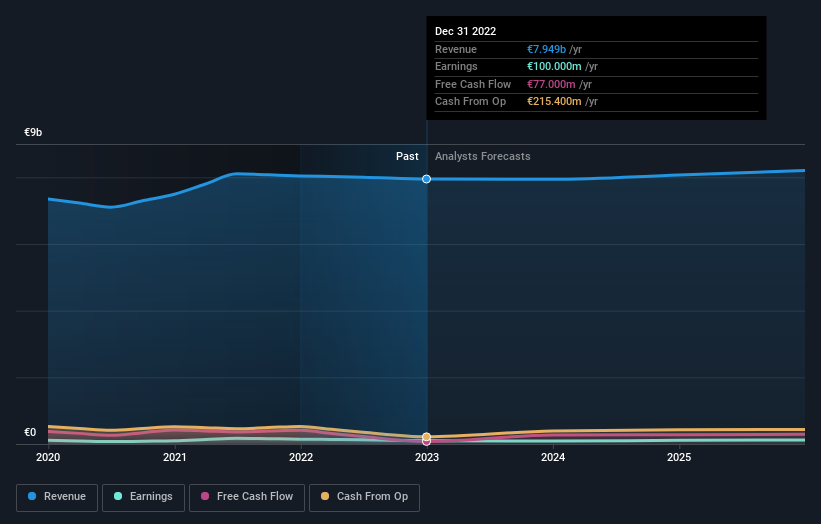Toggle the Revenue legend series
The height and width of the screenshot is (524, 821).
57,497
